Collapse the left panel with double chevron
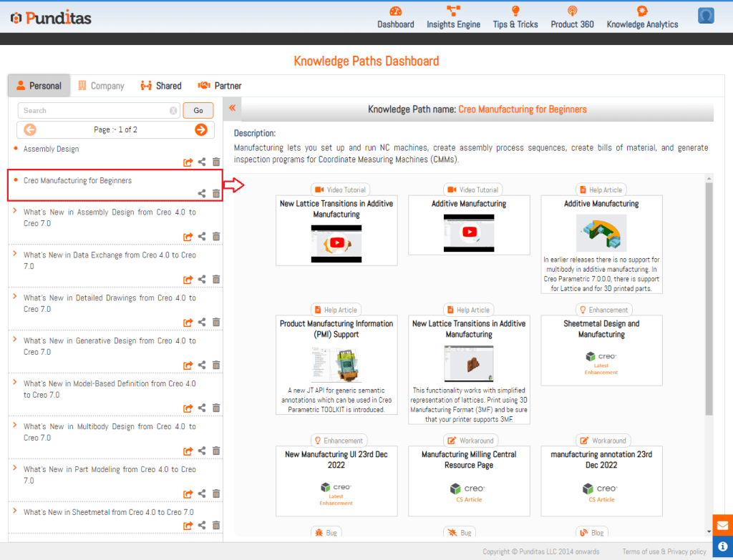This screenshot has height=560, width=733. point(232,109)
